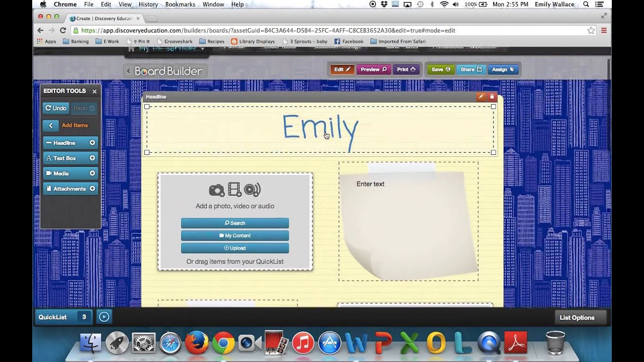Open the volume control in menu bar
Viewport: 644px width, 362px height.
coord(455,5)
